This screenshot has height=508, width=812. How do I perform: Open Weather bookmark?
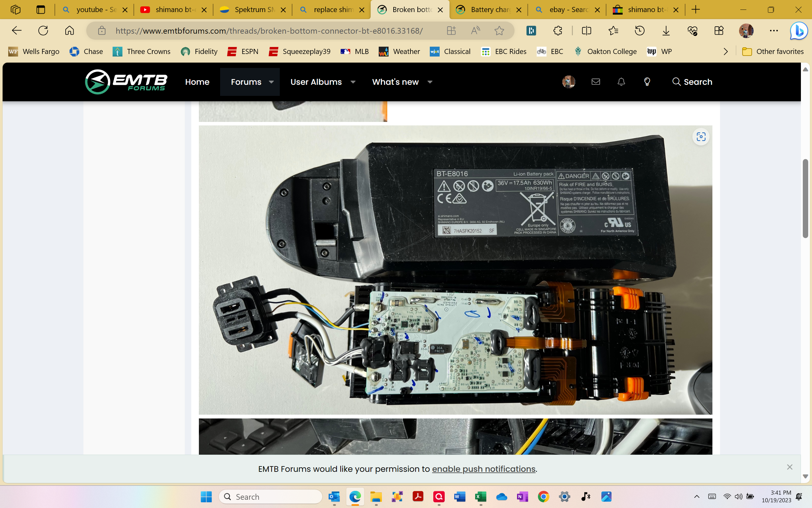click(x=399, y=51)
